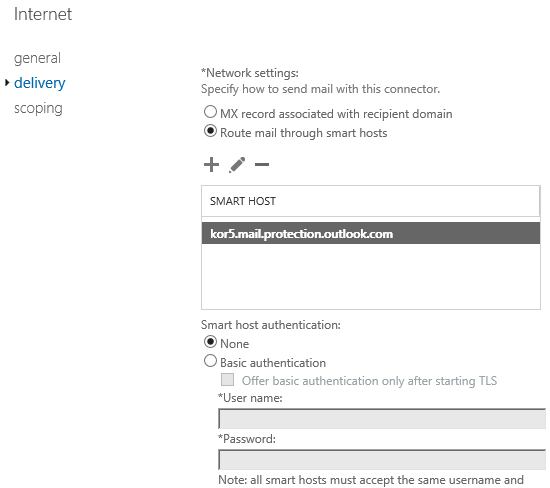The width and height of the screenshot is (550, 488).
Task: Click the pencil edit smart host icon
Action: [237, 165]
